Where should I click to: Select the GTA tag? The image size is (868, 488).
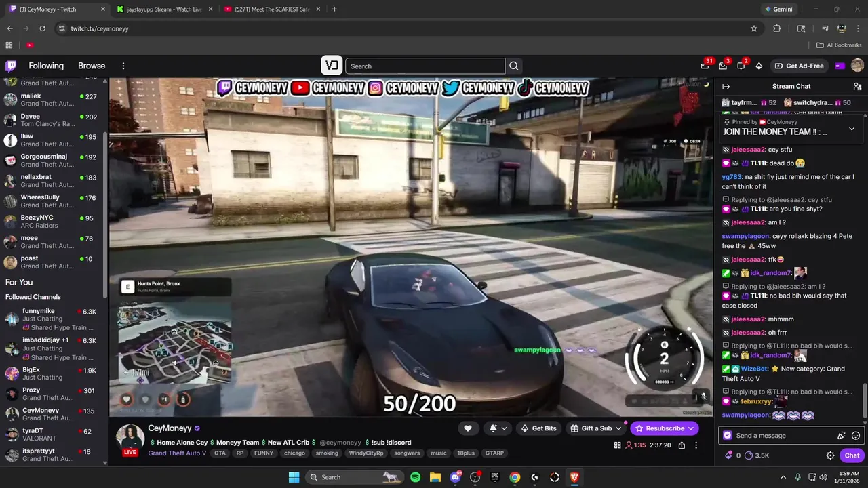220,453
